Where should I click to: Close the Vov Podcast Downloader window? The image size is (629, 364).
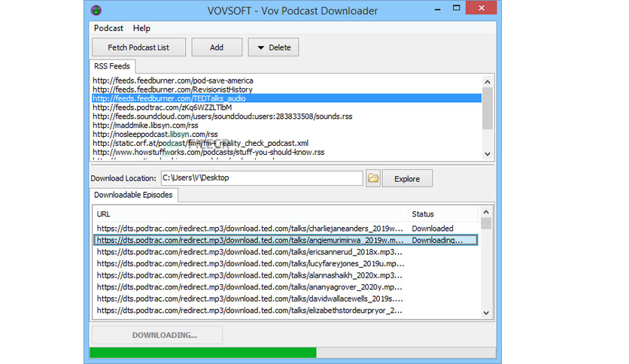(482, 8)
